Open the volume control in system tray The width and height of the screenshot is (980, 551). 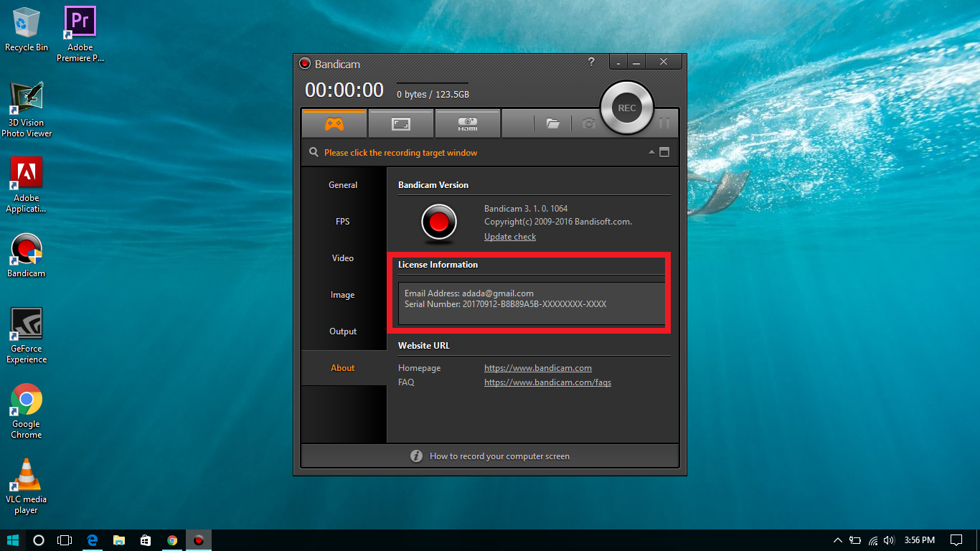click(889, 540)
